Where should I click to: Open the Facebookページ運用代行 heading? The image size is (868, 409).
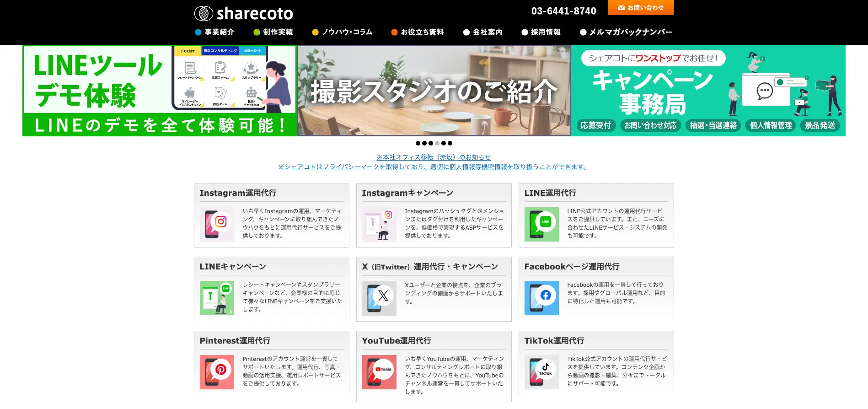click(572, 267)
